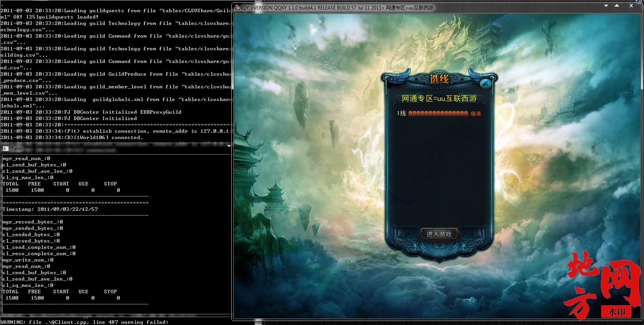
Task: Click the 进入游戏 button
Action: pos(439,234)
